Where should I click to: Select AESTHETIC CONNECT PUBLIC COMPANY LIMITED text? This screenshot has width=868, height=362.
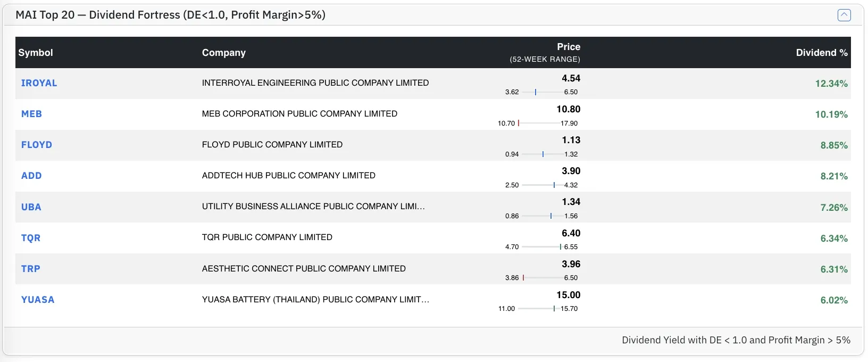pos(304,269)
